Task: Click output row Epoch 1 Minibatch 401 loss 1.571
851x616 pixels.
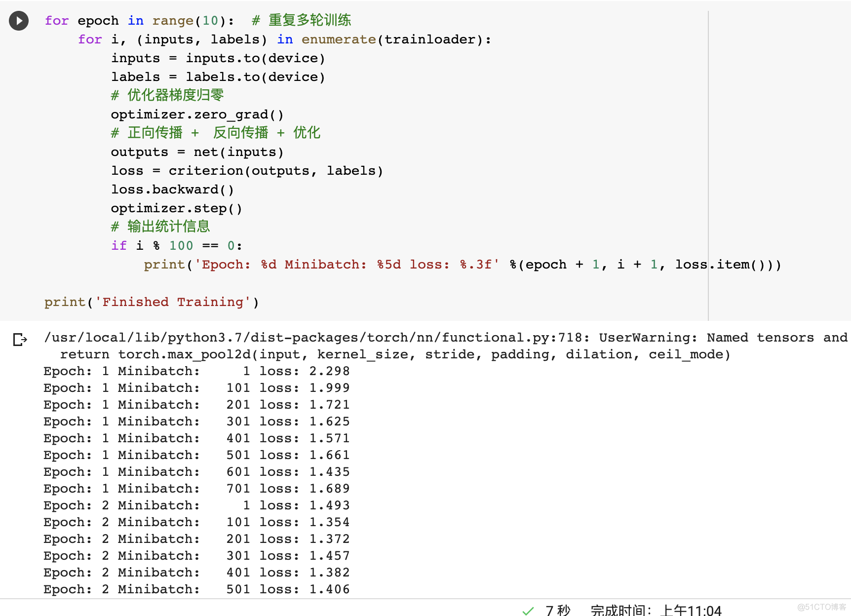Action: coord(196,438)
